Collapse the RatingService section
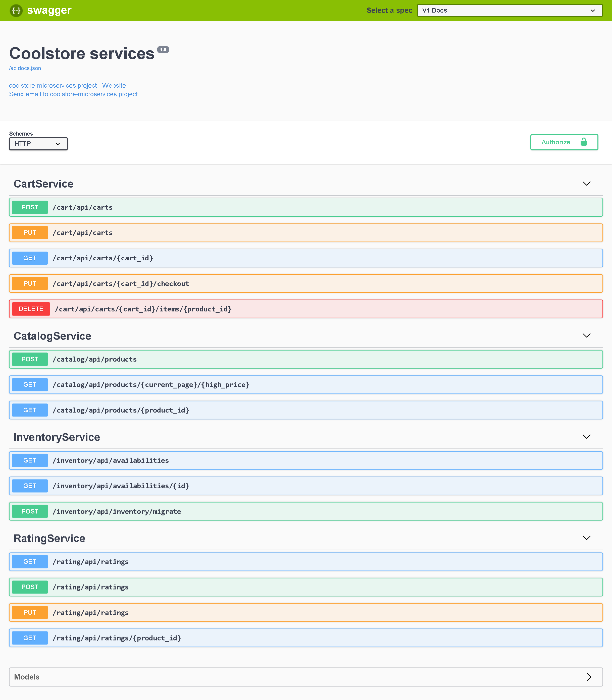This screenshot has width=612, height=700. pos(586,538)
